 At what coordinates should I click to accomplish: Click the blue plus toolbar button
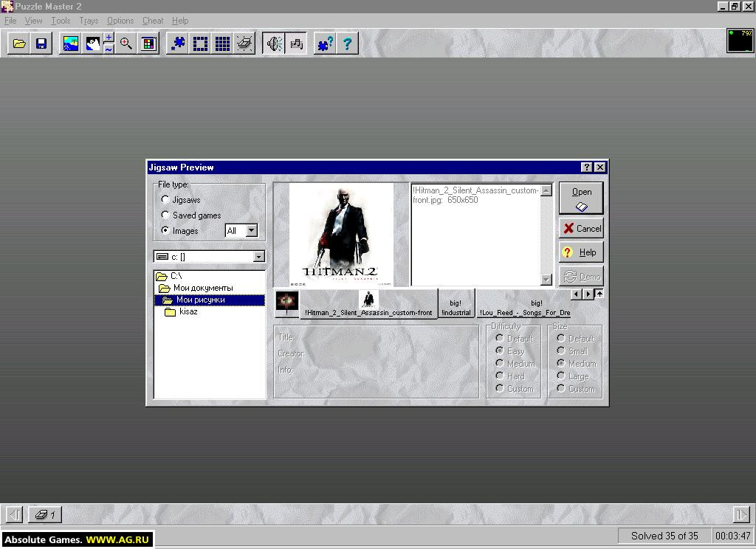click(x=109, y=38)
